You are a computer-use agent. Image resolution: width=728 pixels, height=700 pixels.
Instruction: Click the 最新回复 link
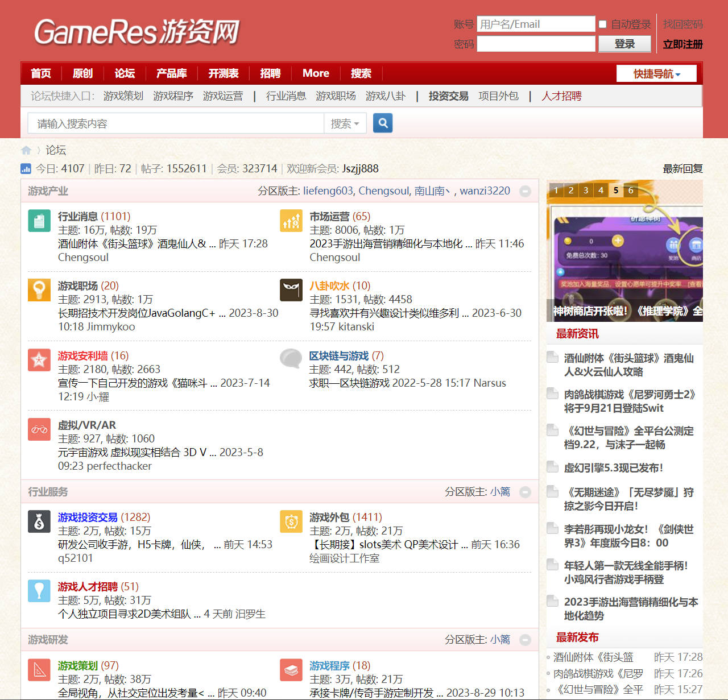click(x=682, y=169)
